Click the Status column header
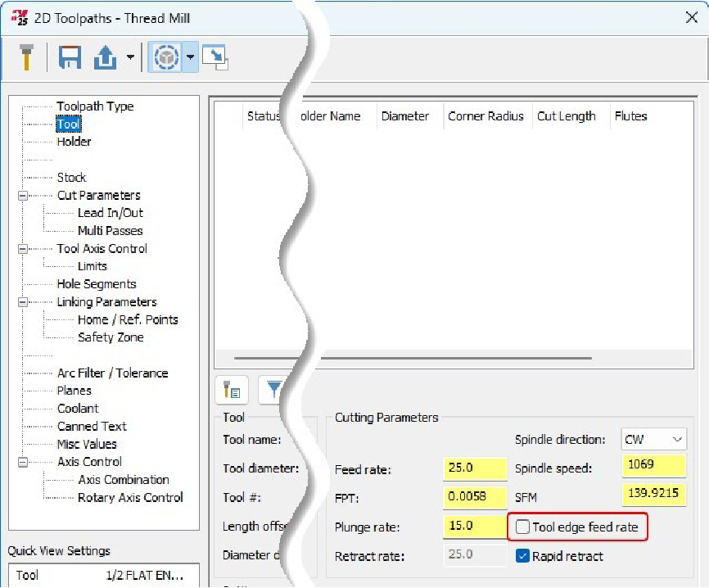Screen dimensions: 709x588 [x=265, y=116]
